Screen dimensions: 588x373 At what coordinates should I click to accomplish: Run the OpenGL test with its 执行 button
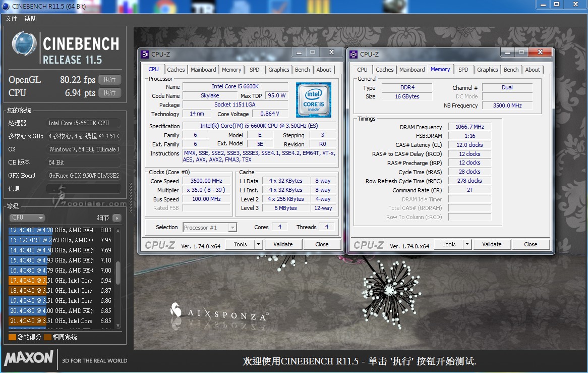[110, 80]
